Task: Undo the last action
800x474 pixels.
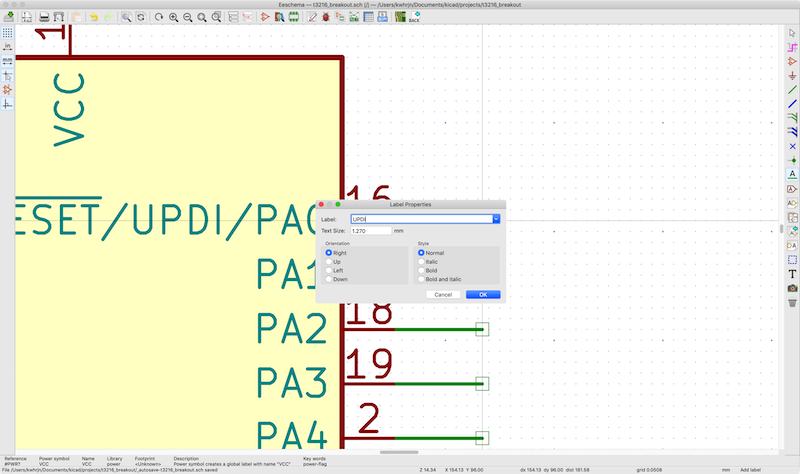Action: click(x=94, y=17)
